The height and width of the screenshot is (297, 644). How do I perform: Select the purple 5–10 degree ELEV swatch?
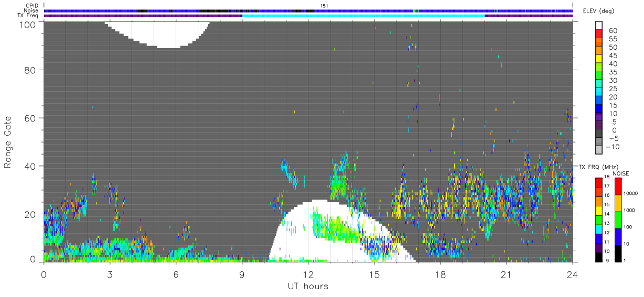tap(599, 117)
